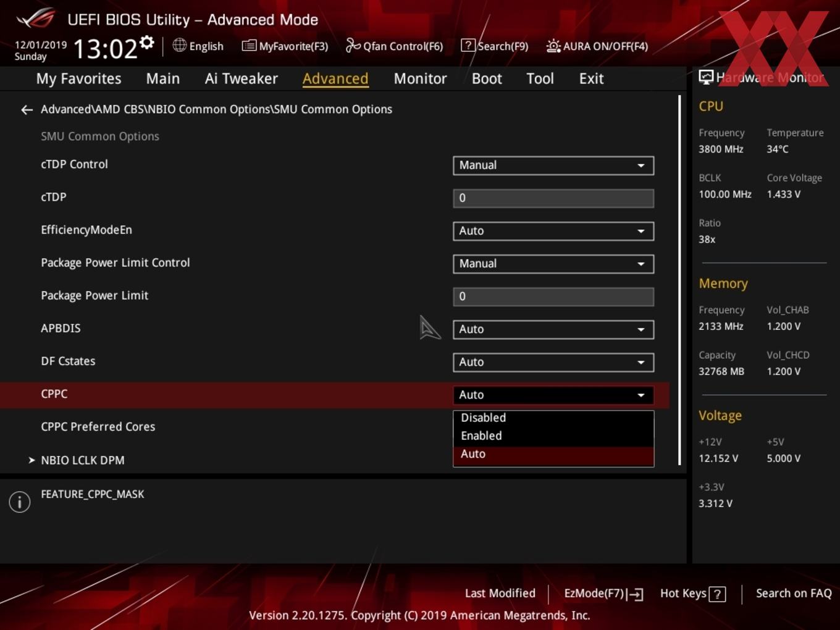Select the APBDIS label

pyautogui.click(x=61, y=329)
